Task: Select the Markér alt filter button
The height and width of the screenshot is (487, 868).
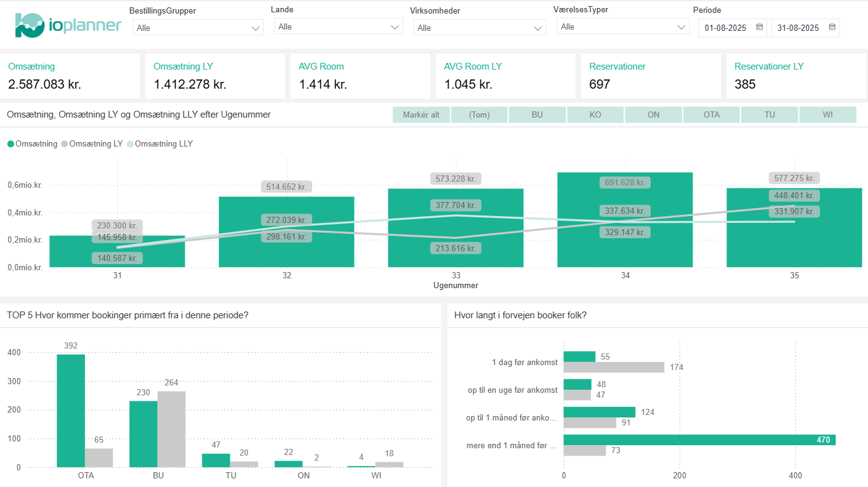Action: (x=421, y=115)
